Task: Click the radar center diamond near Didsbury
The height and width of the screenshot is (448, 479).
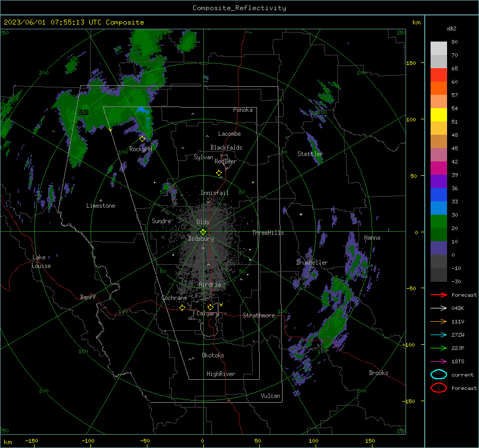Action: tap(203, 232)
